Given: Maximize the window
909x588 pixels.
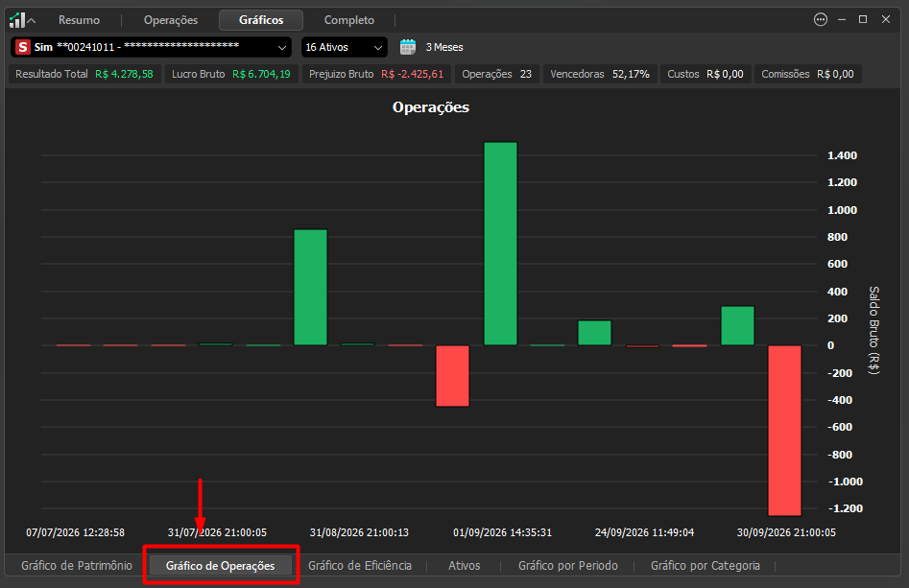Looking at the screenshot, I should tap(863, 19).
